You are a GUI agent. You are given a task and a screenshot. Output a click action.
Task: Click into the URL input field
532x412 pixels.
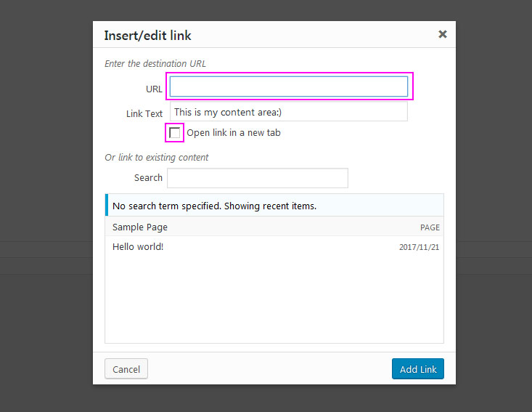289,86
